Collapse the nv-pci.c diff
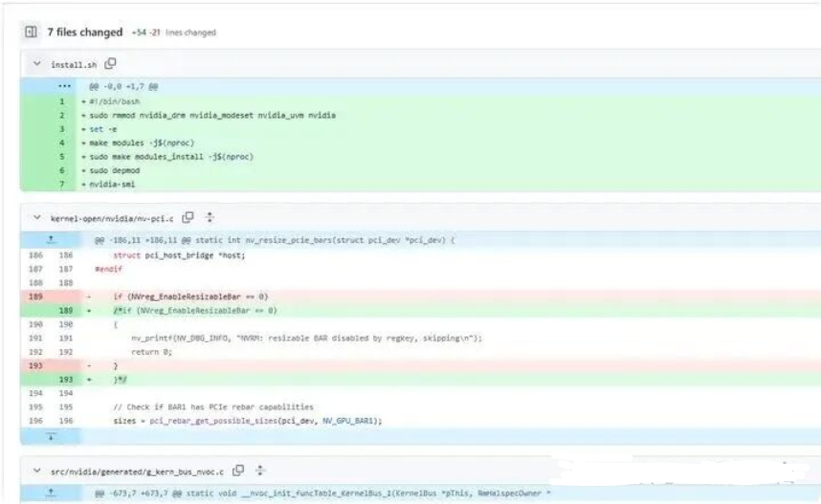Viewport: 821px width, 504px height. click(36, 218)
